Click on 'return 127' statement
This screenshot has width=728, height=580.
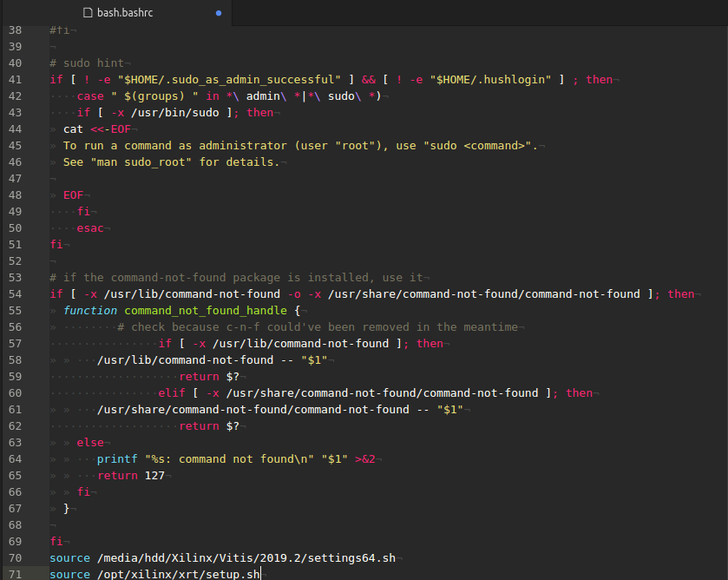(x=131, y=476)
